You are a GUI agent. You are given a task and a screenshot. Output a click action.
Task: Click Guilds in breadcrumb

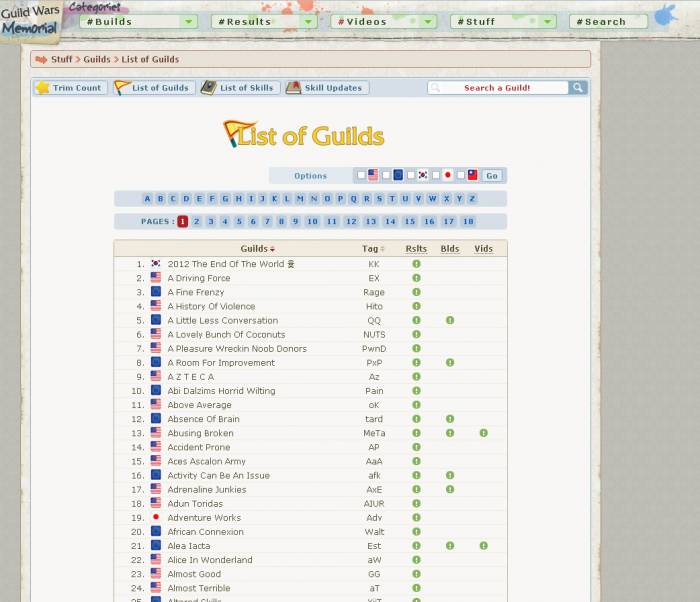(x=97, y=59)
